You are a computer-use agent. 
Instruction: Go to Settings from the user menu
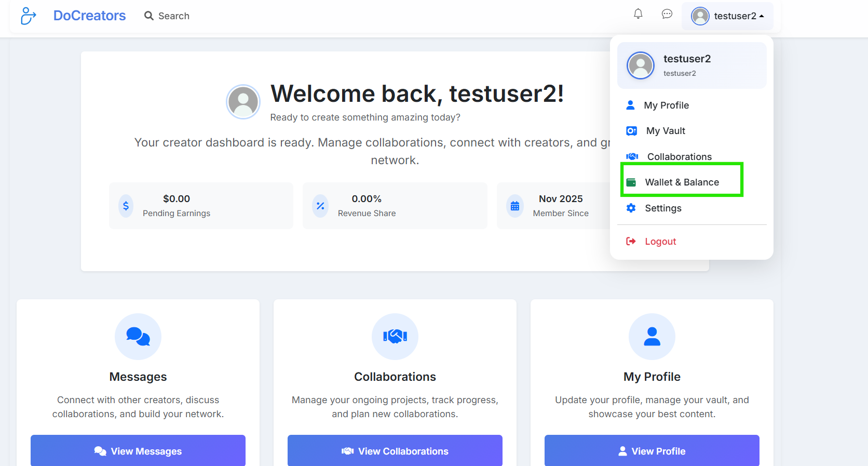point(662,208)
